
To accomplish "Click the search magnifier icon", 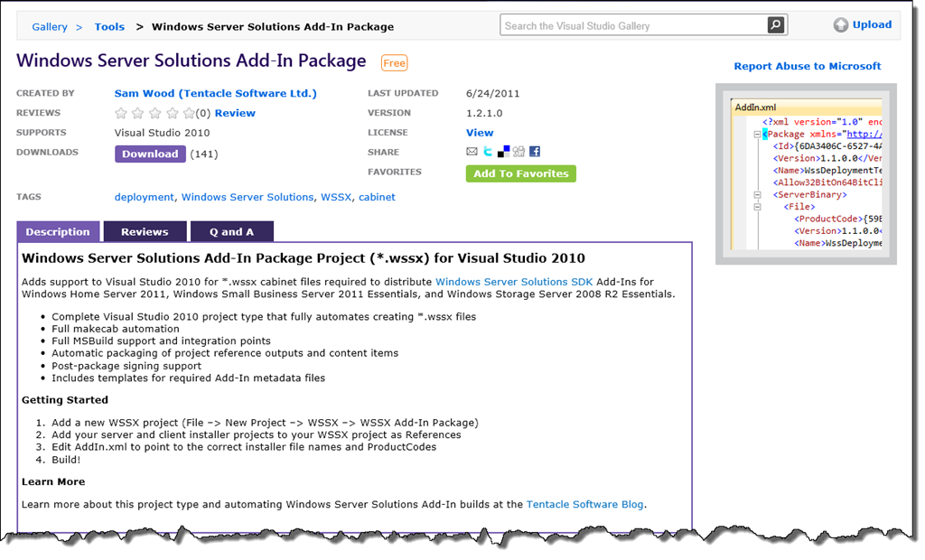I will tap(776, 25).
